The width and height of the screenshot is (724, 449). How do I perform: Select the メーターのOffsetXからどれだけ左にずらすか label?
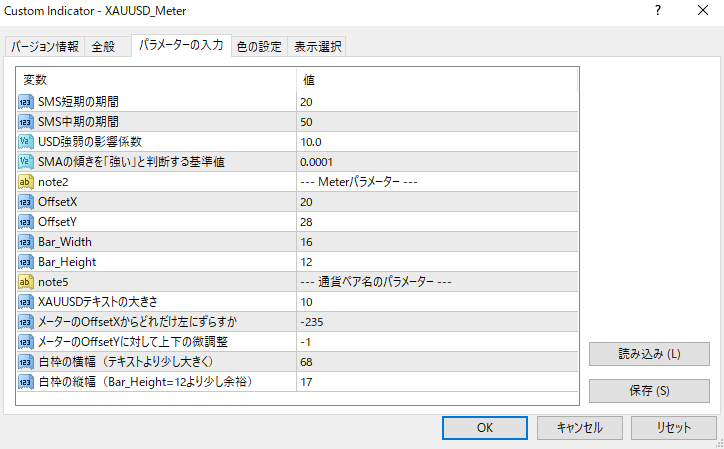point(138,322)
